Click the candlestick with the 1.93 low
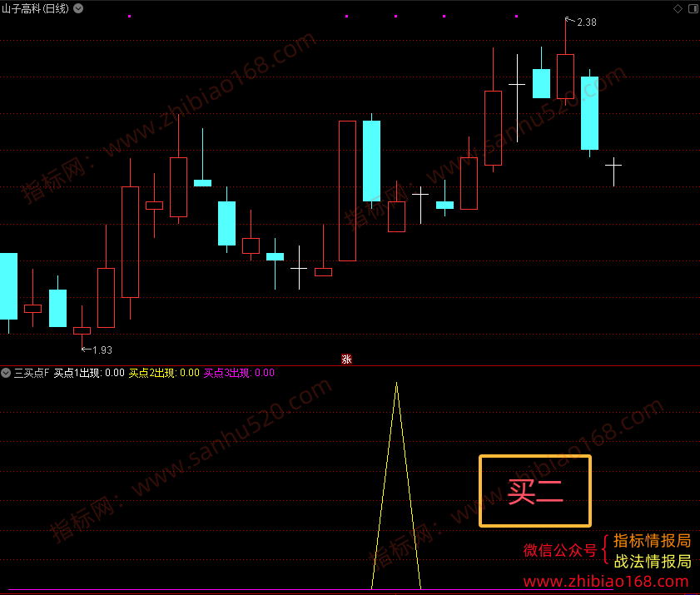Viewport: 700px width, 595px height. [x=82, y=328]
